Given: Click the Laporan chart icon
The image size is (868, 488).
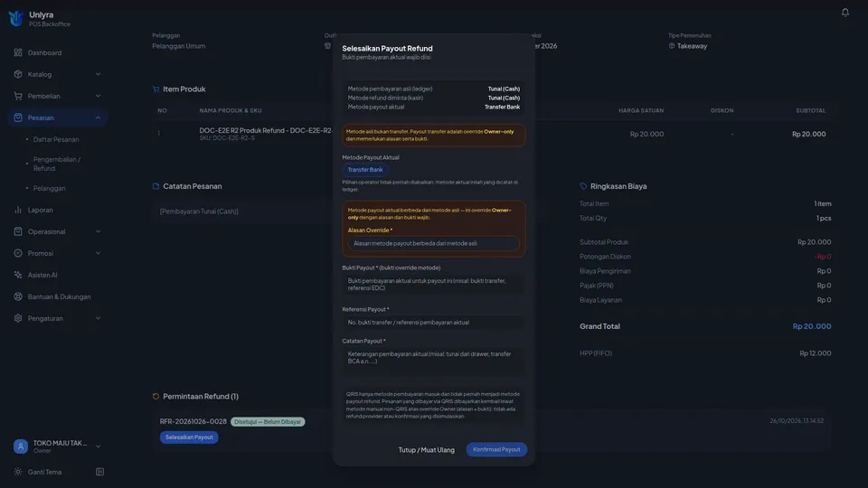Looking at the screenshot, I should pos(18,210).
